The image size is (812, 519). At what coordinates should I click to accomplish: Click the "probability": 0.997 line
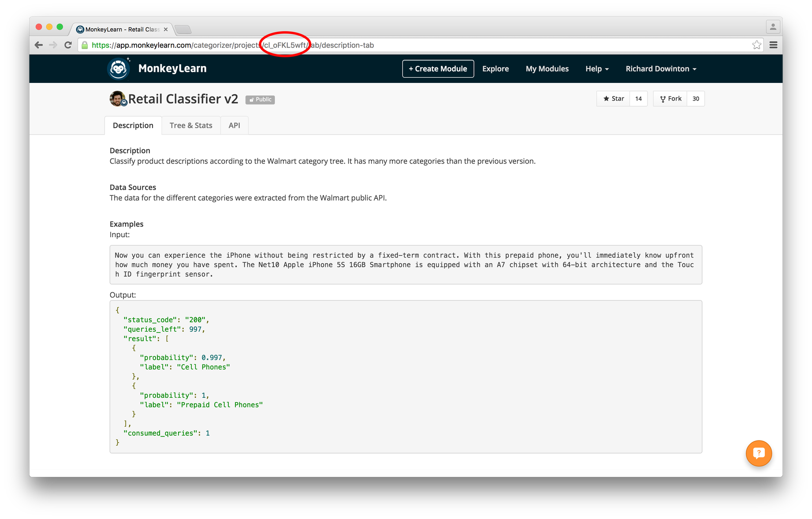pos(183,358)
